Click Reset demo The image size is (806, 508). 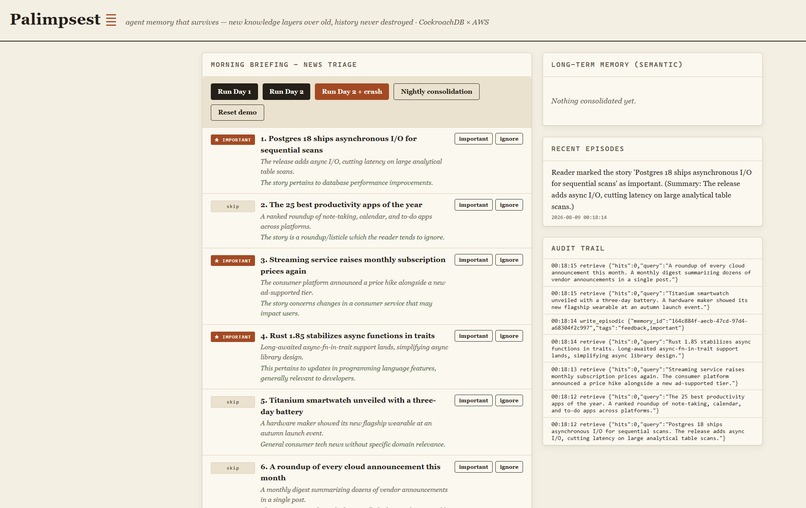point(237,112)
